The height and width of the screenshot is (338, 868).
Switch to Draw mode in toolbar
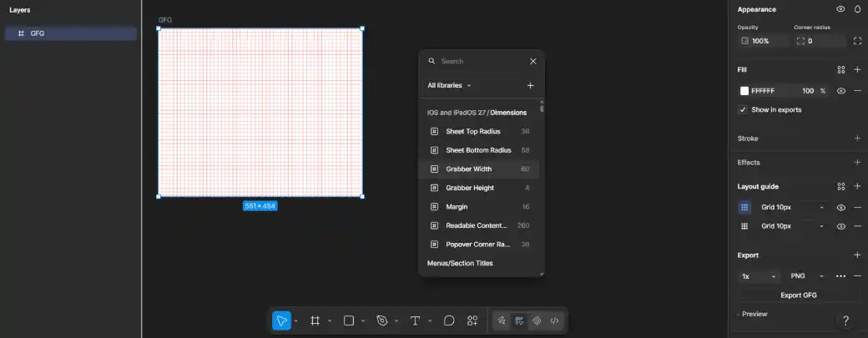pos(501,320)
